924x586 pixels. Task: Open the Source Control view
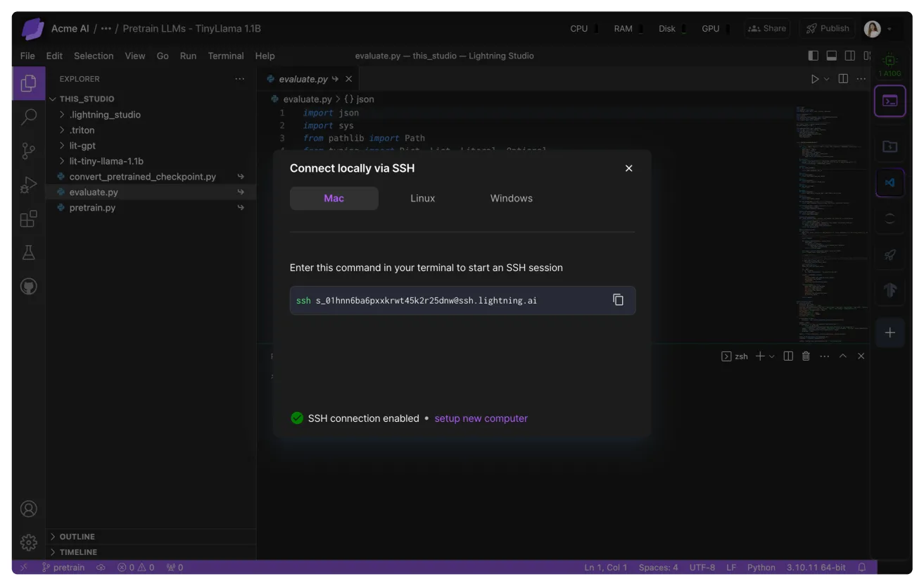[29, 151]
